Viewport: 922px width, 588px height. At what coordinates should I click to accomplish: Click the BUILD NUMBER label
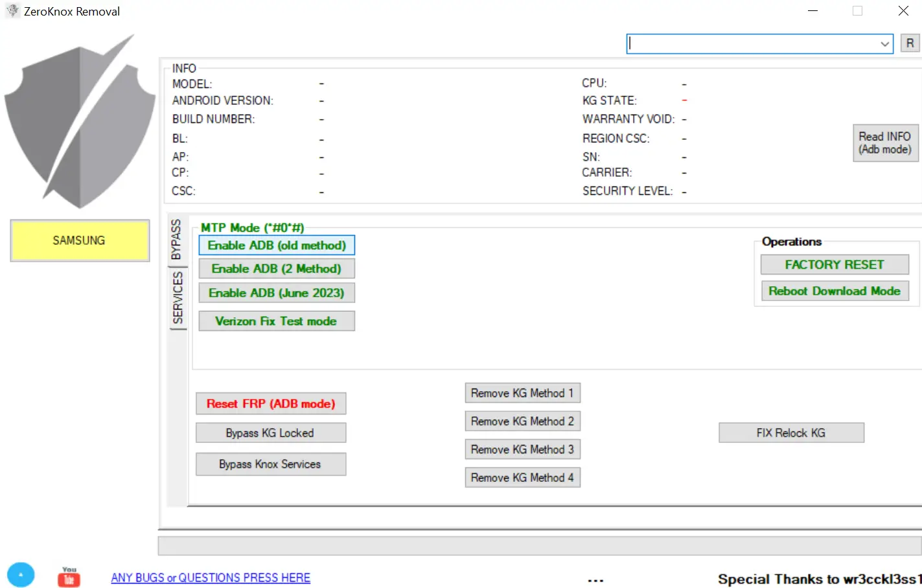pyautogui.click(x=213, y=119)
